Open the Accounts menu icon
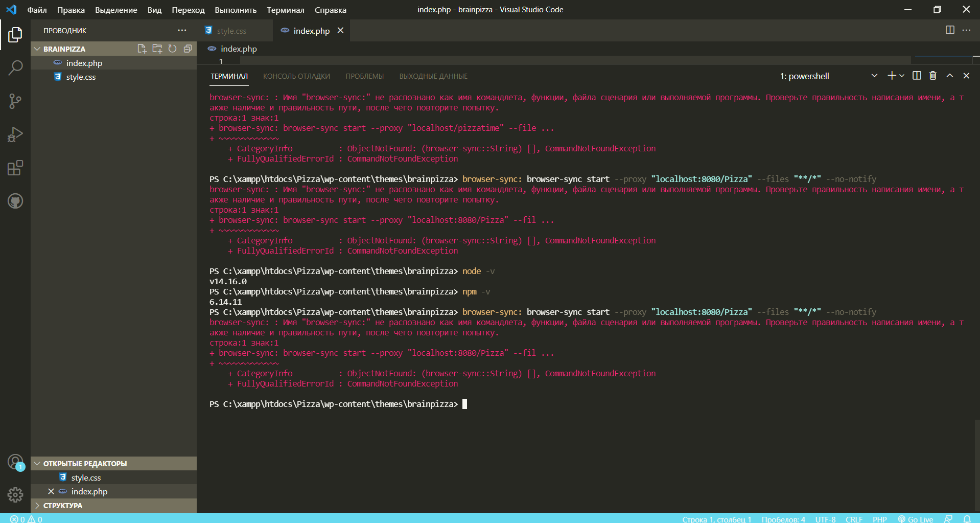The height and width of the screenshot is (523, 980). pyautogui.click(x=15, y=462)
